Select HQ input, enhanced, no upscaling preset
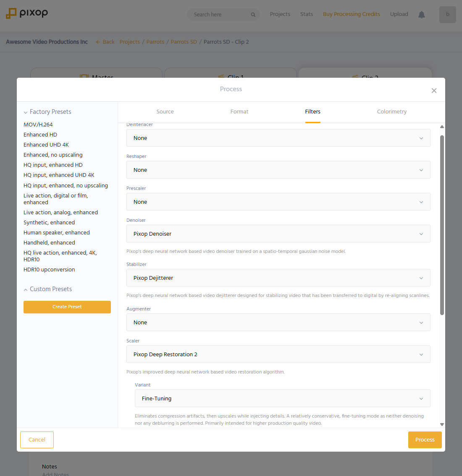The image size is (462, 476). click(66, 185)
